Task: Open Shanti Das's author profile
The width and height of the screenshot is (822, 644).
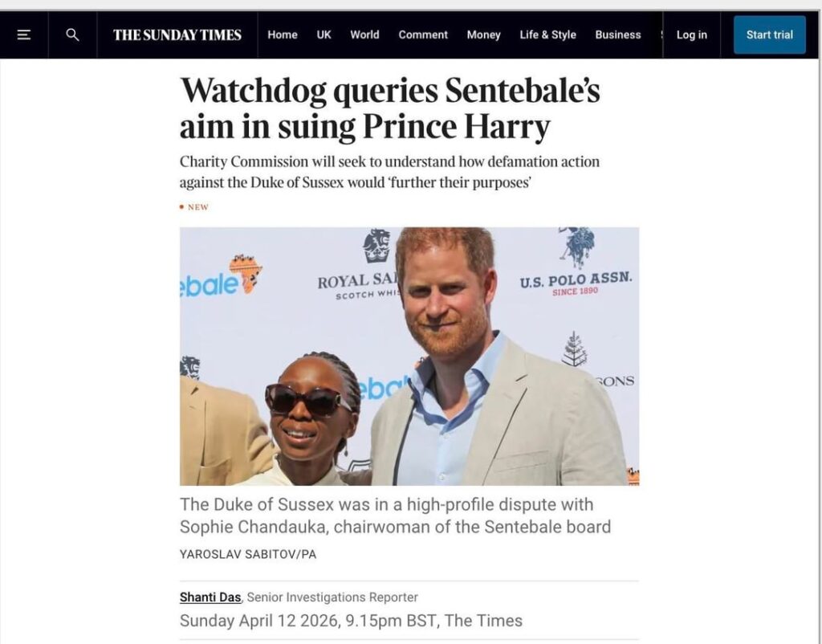Action: (210, 597)
